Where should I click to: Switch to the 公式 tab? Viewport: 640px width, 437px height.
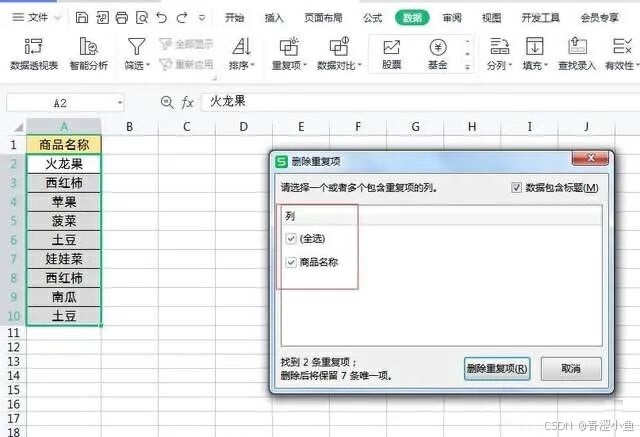tap(372, 18)
